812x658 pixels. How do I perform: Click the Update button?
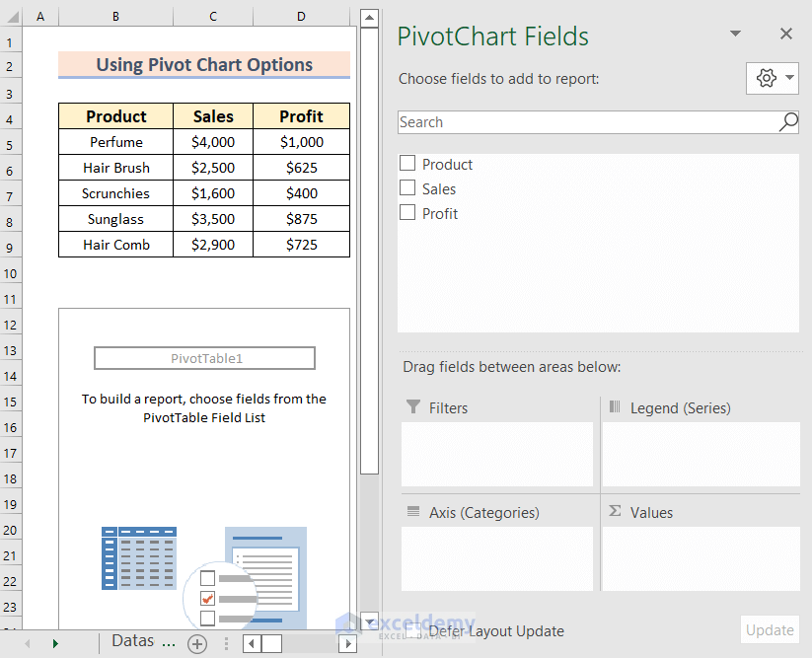[770, 630]
